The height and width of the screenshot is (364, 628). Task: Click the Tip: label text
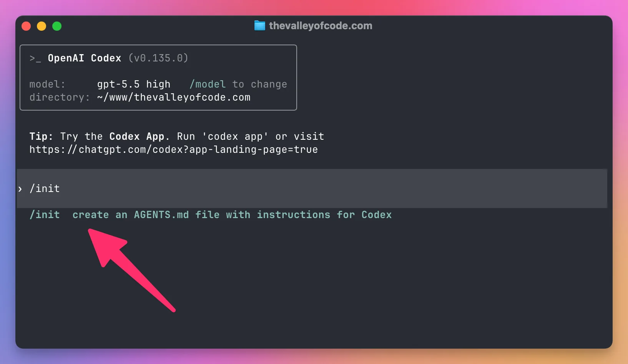(x=41, y=136)
